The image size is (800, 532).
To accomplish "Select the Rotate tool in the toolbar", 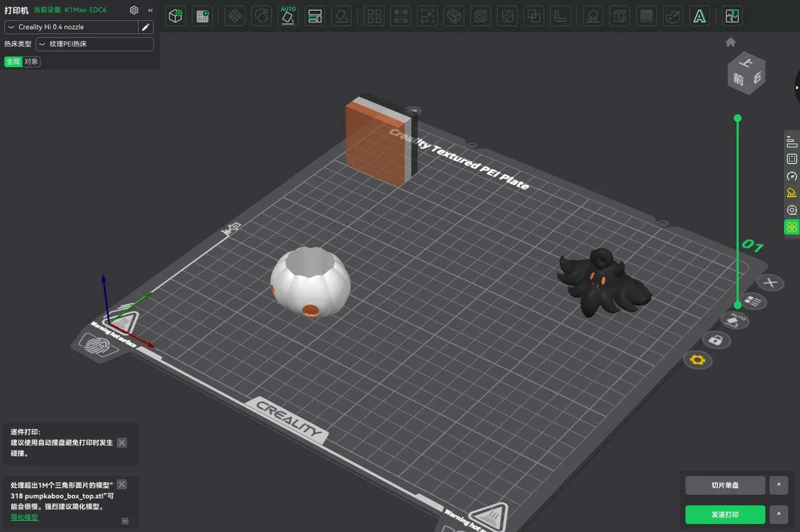I will [x=261, y=16].
